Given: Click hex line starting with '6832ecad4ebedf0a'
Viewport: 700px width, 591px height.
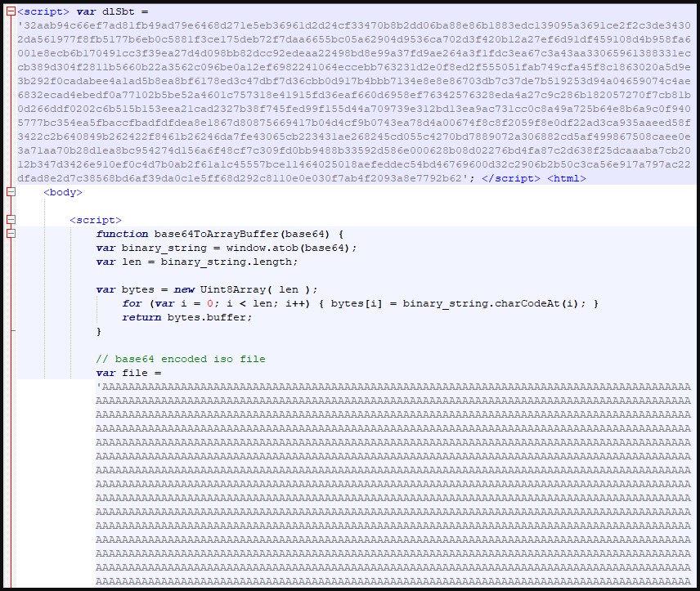Looking at the screenshot, I should coord(354,95).
